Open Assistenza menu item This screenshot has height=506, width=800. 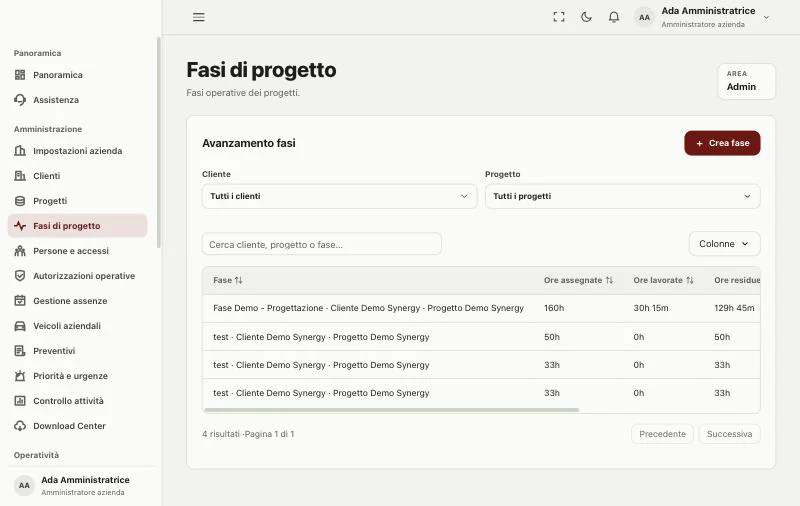[x=77, y=100]
